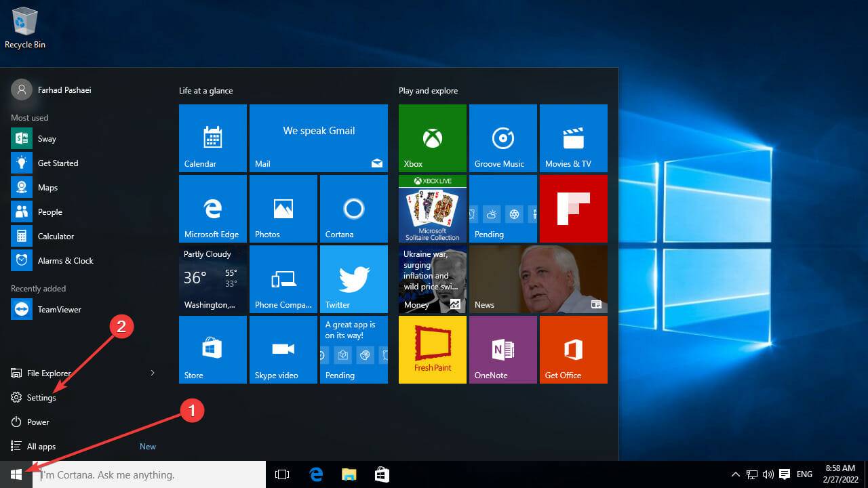Start Microsoft Edge from its tile
This screenshot has width=868, height=488.
tap(212, 208)
